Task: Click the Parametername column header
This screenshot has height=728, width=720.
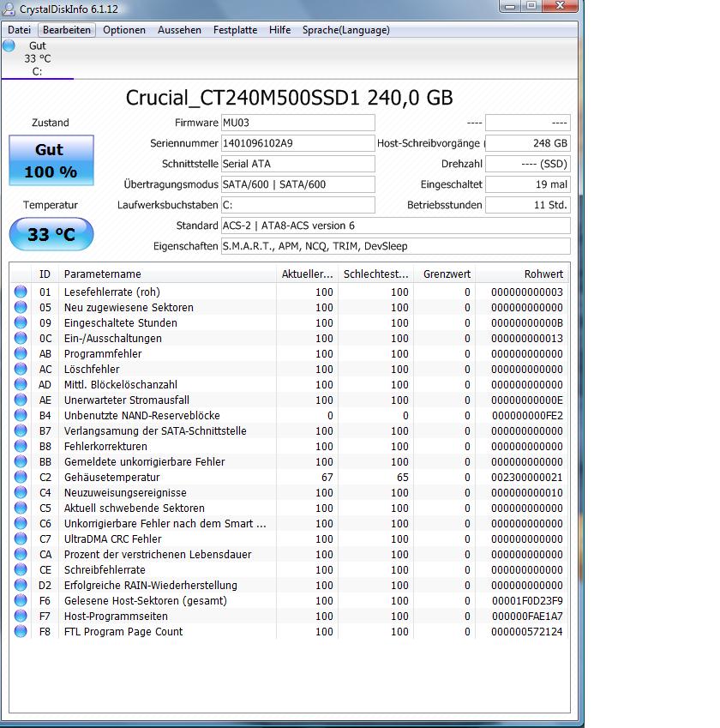Action: [167, 274]
